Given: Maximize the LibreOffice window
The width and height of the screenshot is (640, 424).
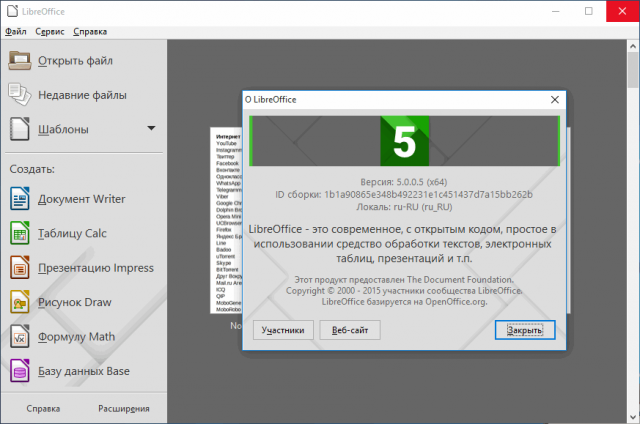Looking at the screenshot, I should click(x=589, y=11).
